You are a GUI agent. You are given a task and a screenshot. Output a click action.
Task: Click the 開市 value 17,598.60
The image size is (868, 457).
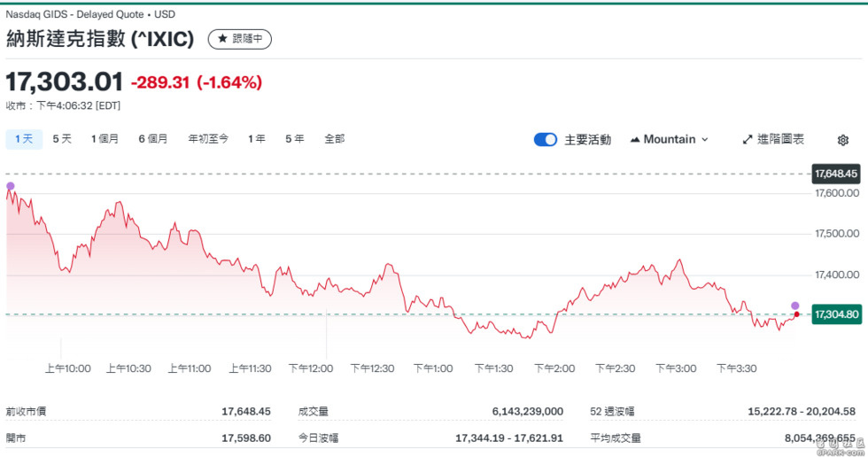246,438
